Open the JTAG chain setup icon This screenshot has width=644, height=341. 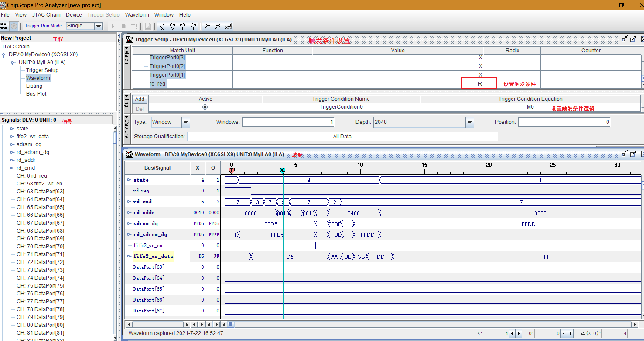[x=3, y=26]
